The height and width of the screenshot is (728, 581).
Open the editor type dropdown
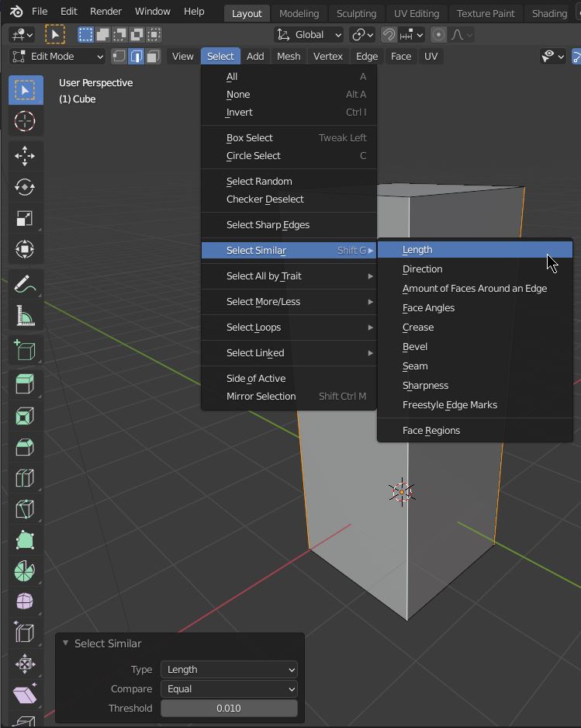(x=22, y=35)
